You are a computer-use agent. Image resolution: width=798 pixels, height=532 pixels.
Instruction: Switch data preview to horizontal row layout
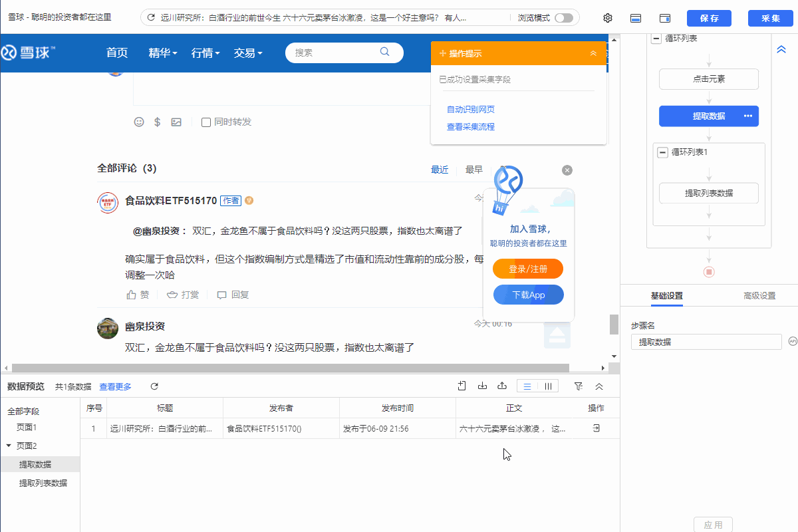click(527, 386)
